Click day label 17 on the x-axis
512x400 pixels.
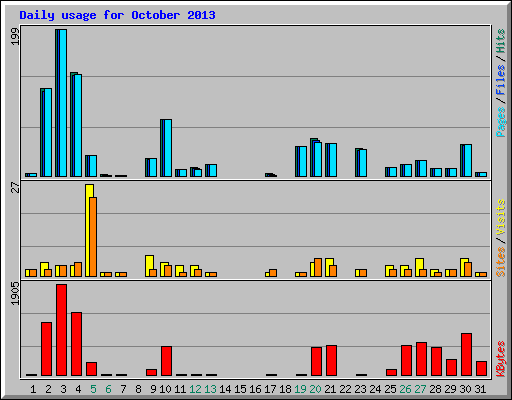pos(270,389)
